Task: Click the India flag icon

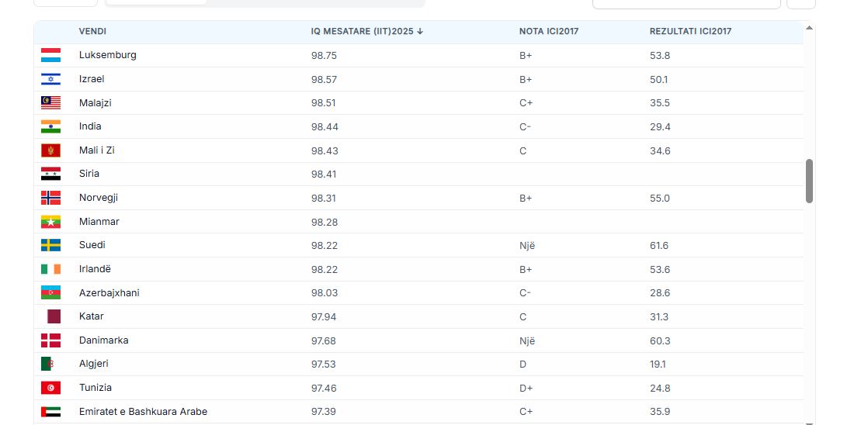Action: click(50, 126)
